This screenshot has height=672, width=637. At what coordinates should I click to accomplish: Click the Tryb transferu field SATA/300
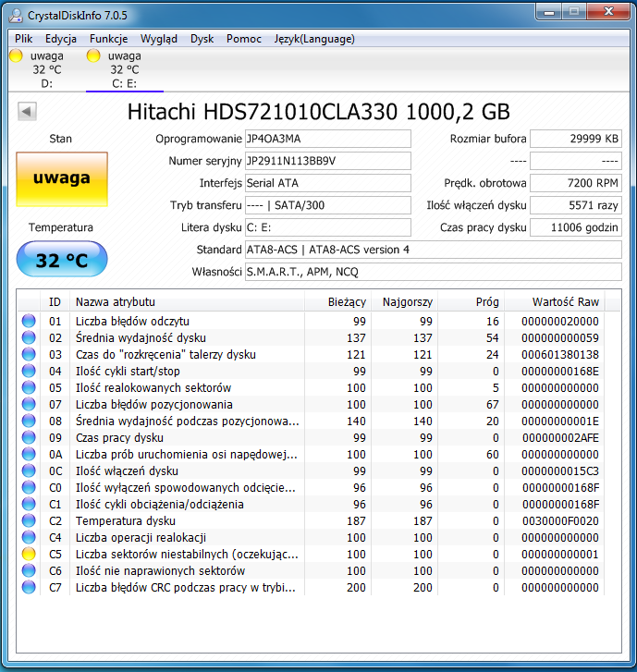pos(328,205)
